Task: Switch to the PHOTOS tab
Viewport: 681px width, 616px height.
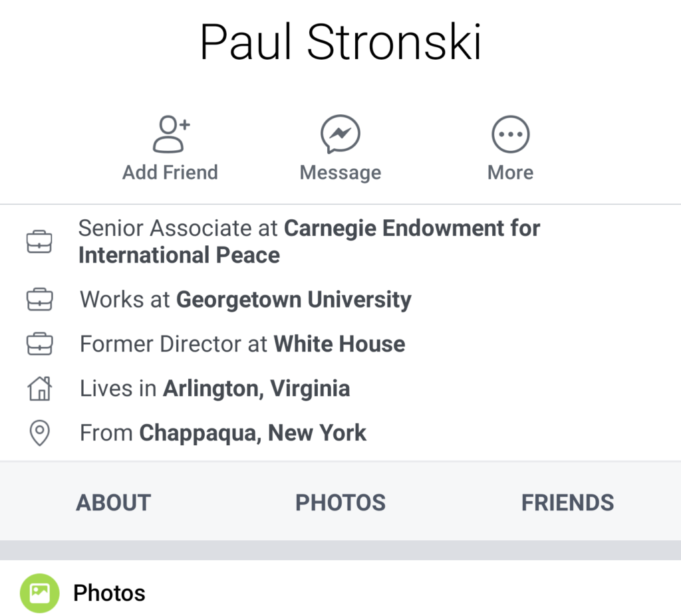Action: pos(340,502)
